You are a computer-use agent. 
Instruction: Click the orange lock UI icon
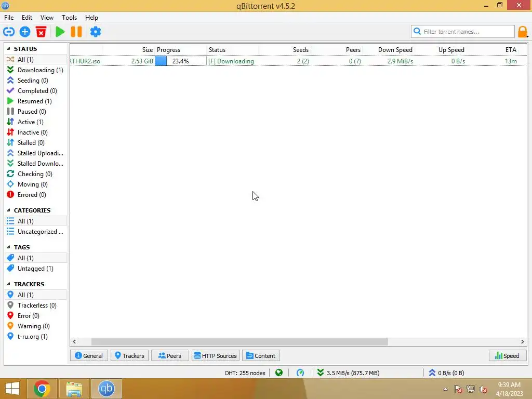(523, 32)
